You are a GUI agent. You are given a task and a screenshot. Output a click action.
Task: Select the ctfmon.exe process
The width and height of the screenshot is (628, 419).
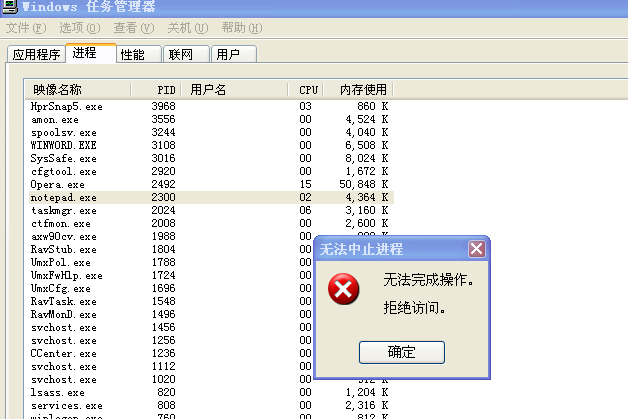coord(211,223)
